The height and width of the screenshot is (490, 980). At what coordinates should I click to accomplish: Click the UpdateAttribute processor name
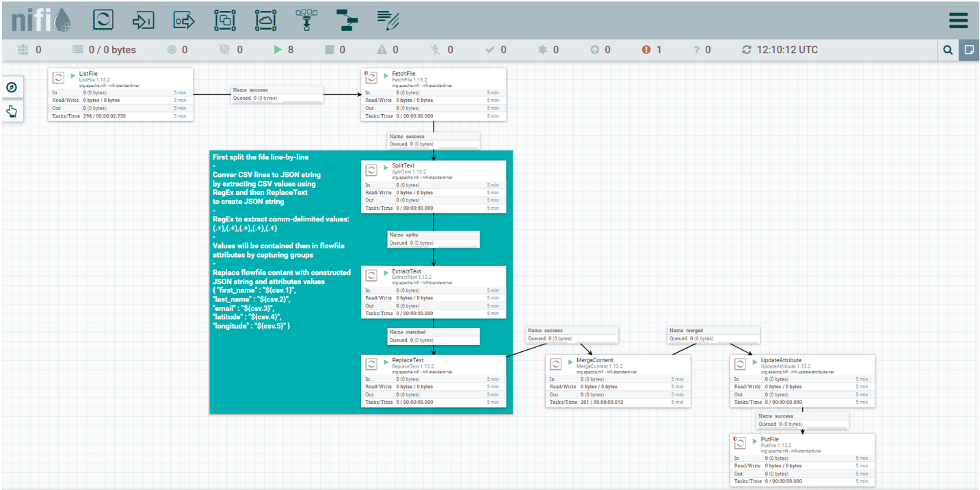tap(782, 360)
